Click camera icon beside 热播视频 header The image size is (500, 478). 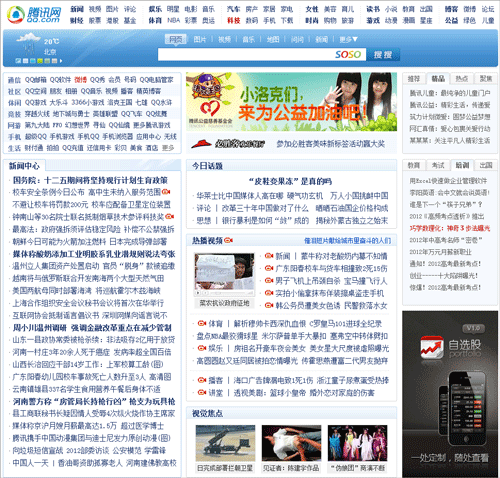[228, 240]
